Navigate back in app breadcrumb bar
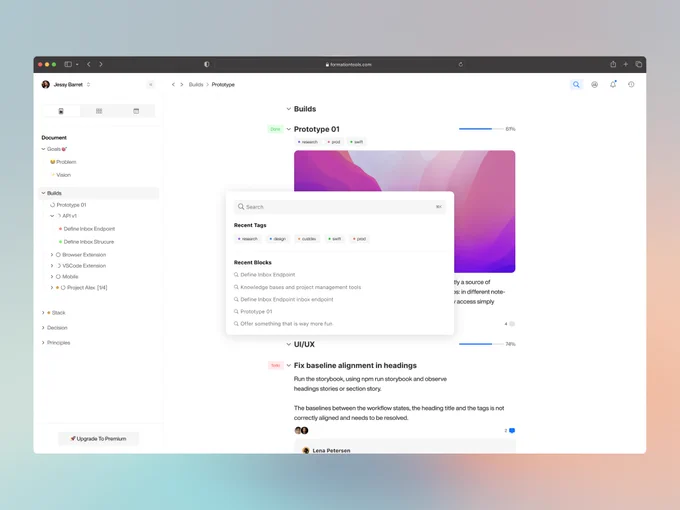Viewport: 680px width, 510px height. click(x=173, y=85)
